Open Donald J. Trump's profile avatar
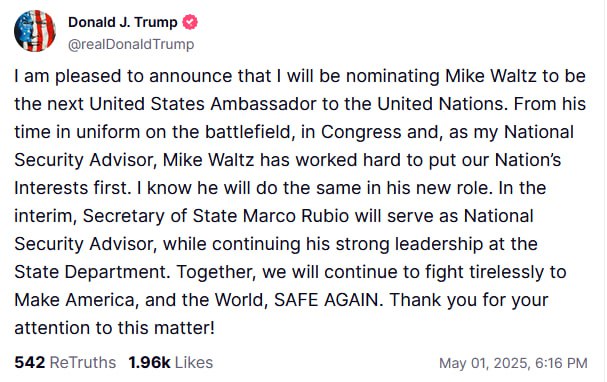The height and width of the screenshot is (382, 607). (35, 31)
